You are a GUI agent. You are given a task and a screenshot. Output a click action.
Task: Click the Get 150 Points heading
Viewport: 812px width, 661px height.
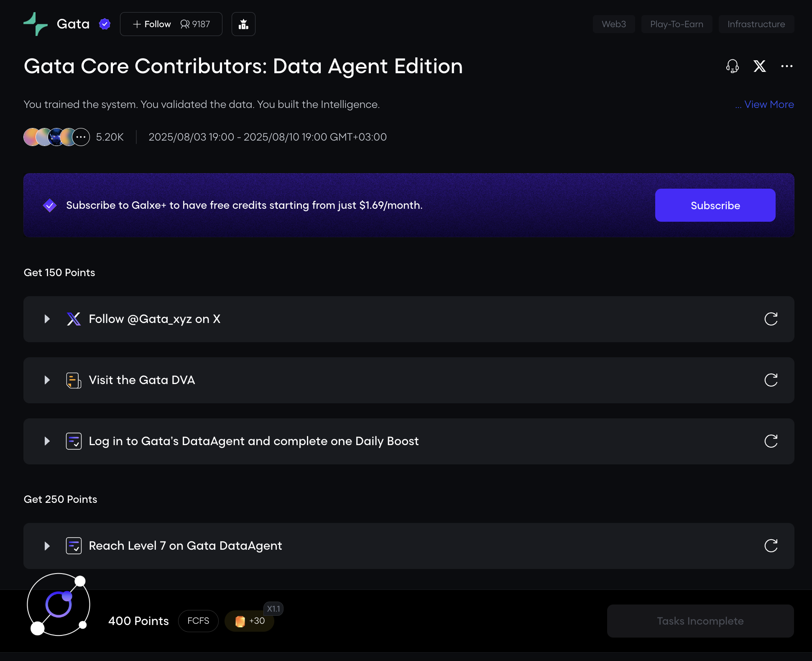59,272
